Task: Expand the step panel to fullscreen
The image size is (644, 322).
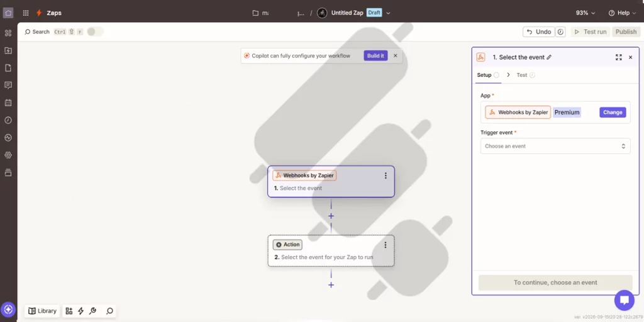Action: [619, 57]
